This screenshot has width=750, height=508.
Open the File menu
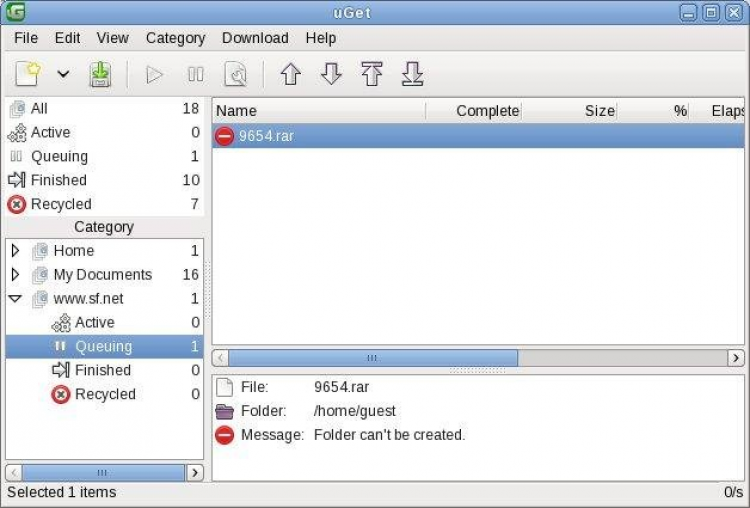(x=26, y=38)
